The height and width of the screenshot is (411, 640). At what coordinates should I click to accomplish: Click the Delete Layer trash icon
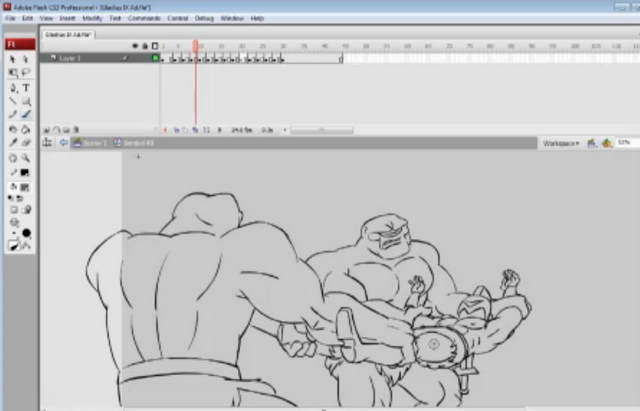coord(76,130)
